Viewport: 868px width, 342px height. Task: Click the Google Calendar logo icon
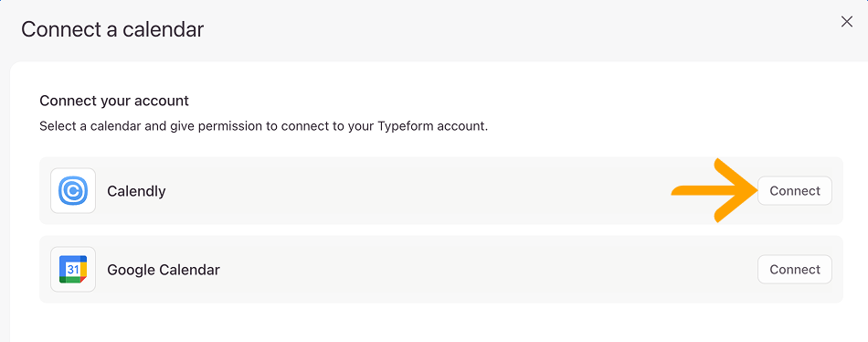pos(73,270)
